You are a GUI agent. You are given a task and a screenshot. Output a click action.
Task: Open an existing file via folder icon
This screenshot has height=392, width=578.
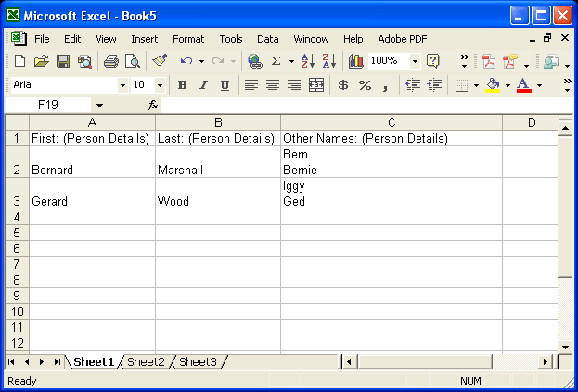point(41,61)
